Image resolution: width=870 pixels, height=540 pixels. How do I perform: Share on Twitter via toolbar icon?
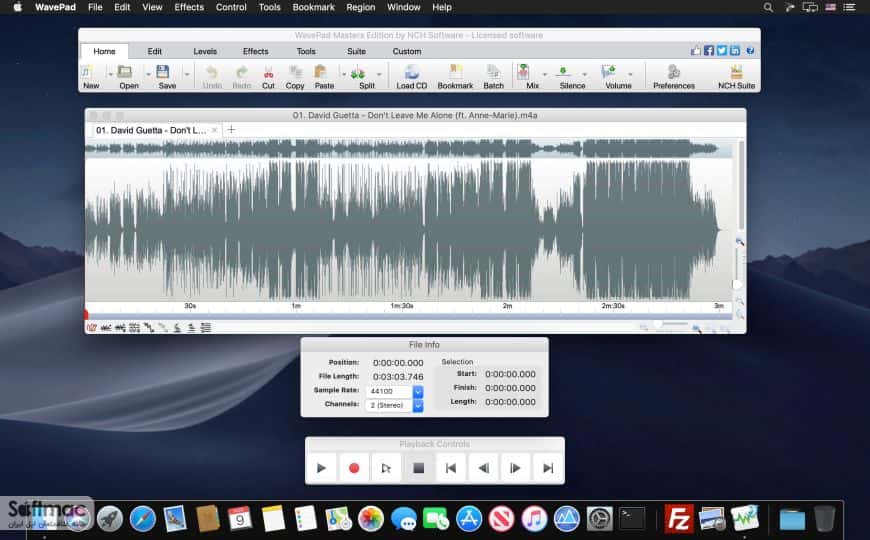(721, 51)
